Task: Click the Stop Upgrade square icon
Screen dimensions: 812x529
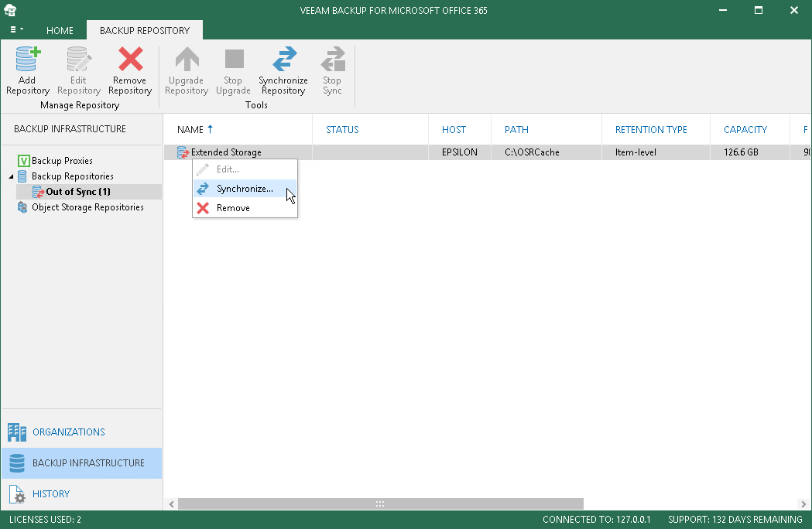Action: (234, 59)
